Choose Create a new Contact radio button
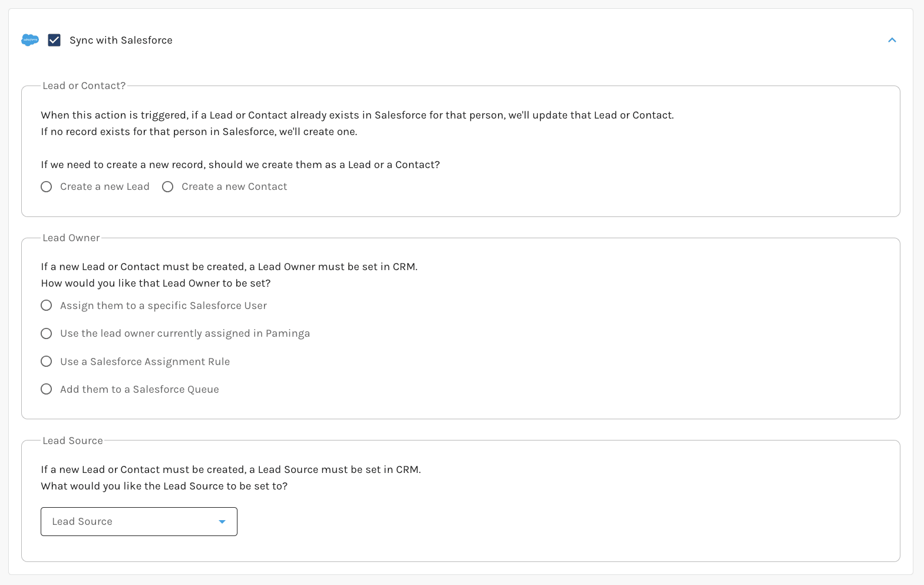The width and height of the screenshot is (924, 585). click(x=168, y=187)
